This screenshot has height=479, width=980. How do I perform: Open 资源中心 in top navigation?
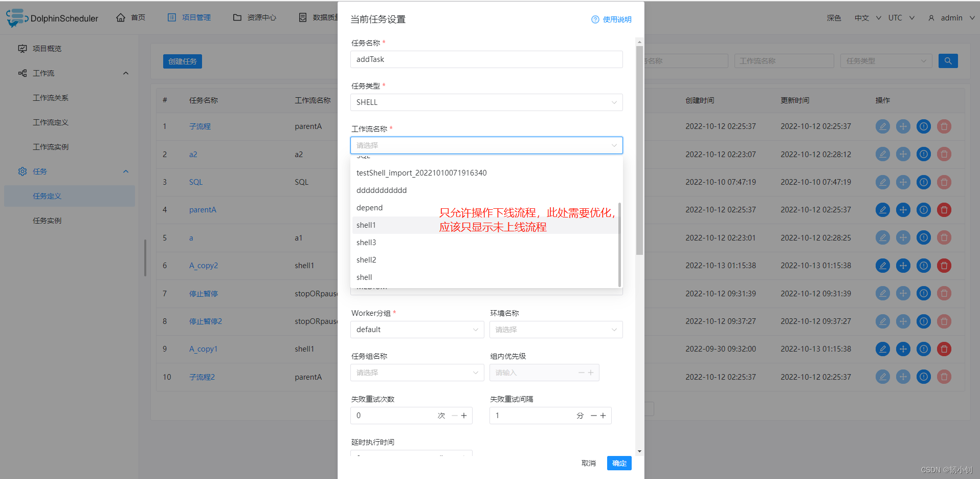(x=255, y=18)
